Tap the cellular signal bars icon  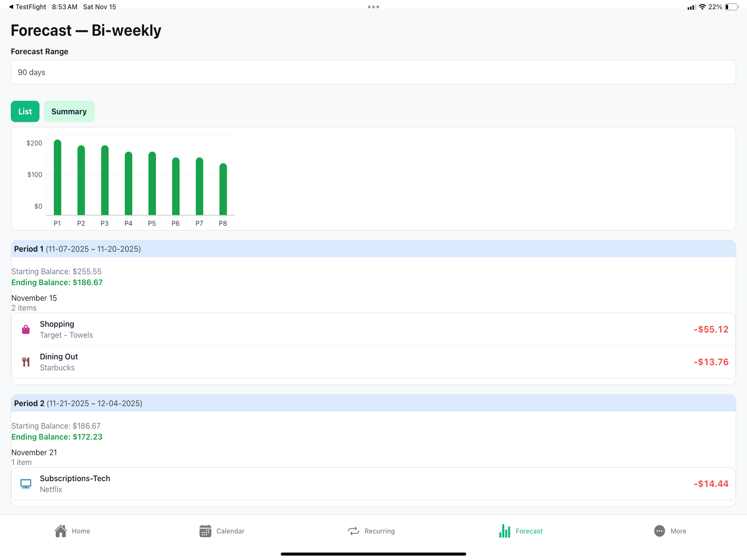point(692,7)
